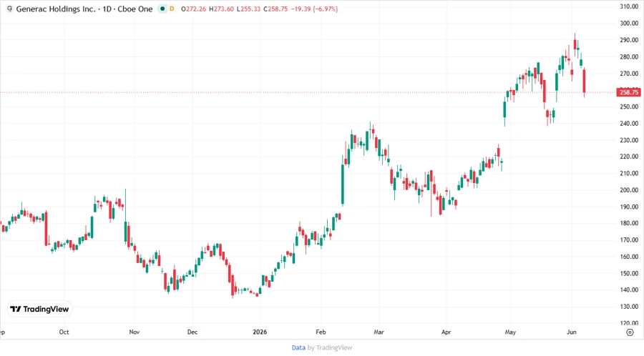Click the low value L255.33
644x356 pixels.
(x=249, y=9)
